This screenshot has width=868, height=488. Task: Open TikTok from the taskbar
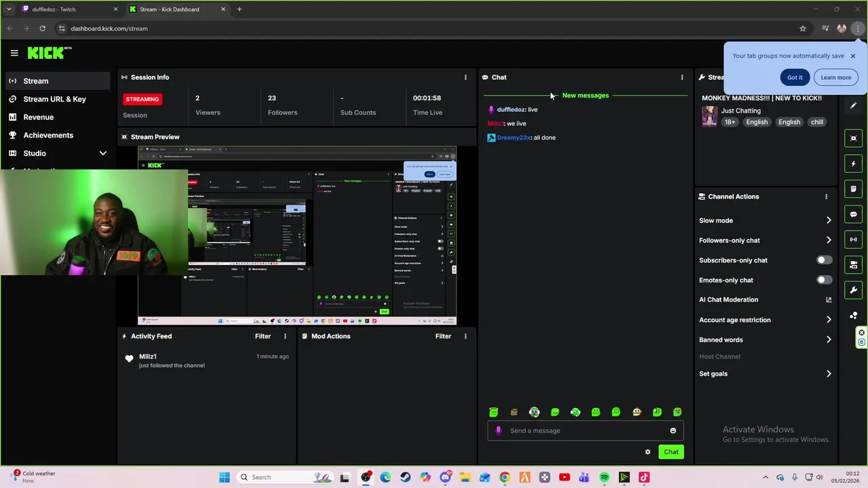(644, 477)
